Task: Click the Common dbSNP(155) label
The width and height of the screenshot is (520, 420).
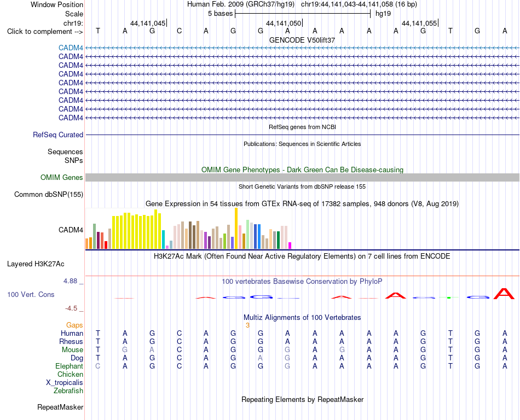Action: (49, 195)
